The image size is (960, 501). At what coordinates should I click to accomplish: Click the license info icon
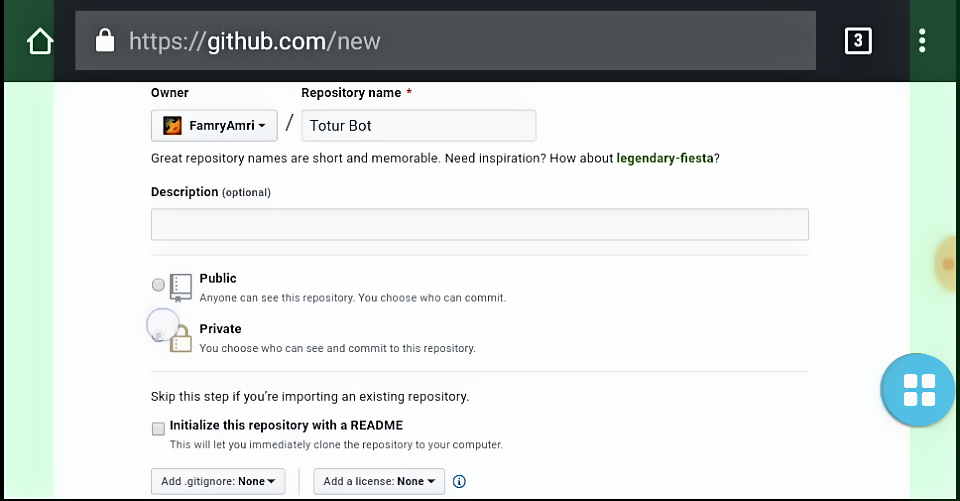point(459,481)
